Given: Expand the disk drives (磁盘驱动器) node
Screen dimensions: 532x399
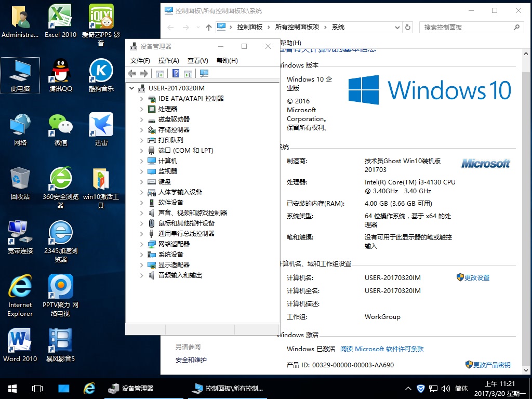Looking at the screenshot, I should click(141, 119).
